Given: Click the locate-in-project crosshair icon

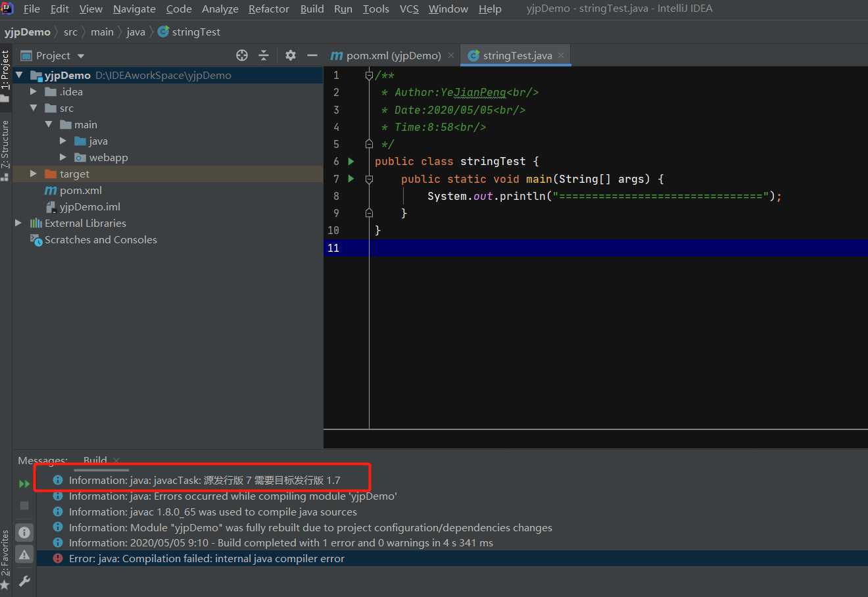Looking at the screenshot, I should point(242,55).
